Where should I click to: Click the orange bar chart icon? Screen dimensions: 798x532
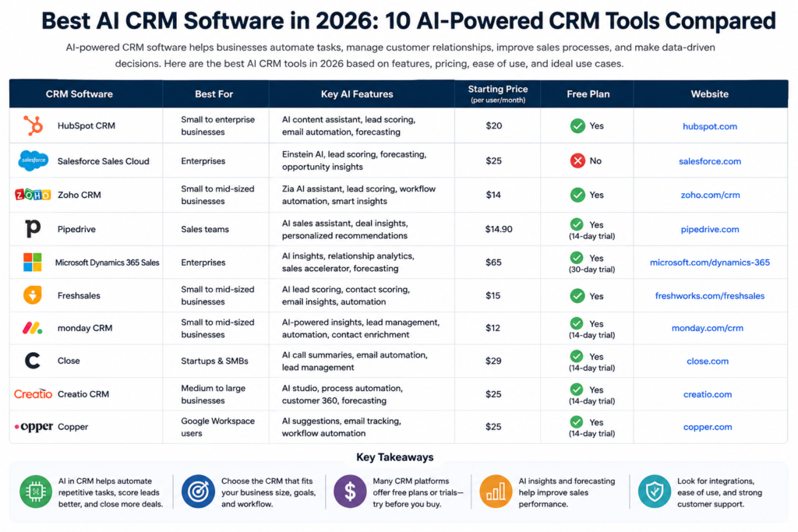point(496,491)
